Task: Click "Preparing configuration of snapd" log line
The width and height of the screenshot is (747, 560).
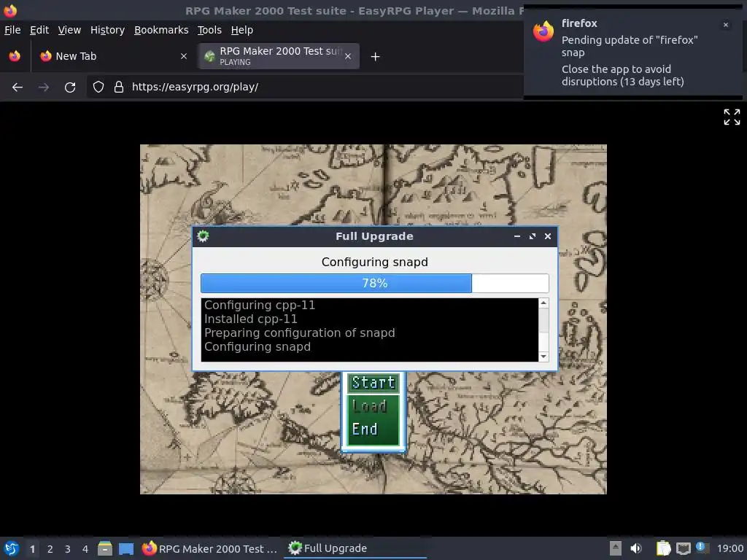Action: (x=299, y=332)
